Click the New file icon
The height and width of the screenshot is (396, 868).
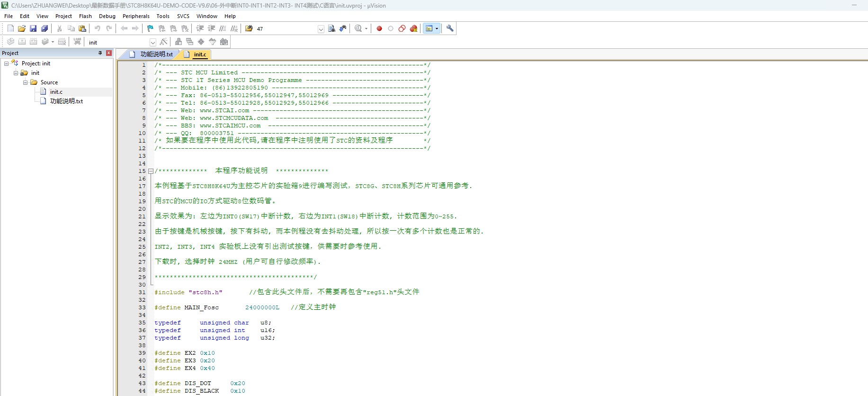(10, 28)
